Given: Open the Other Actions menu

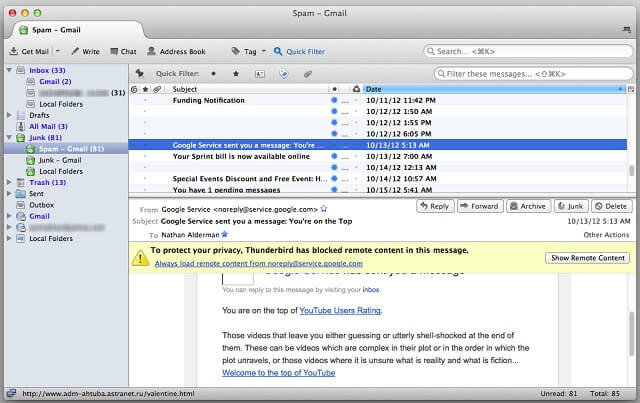Looking at the screenshot, I should 606,235.
